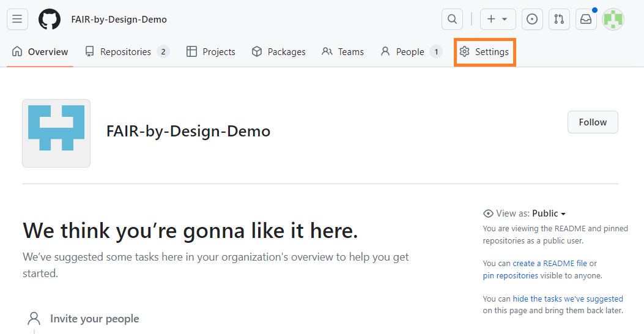Open the user avatar menu
644x334 pixels.
point(613,20)
